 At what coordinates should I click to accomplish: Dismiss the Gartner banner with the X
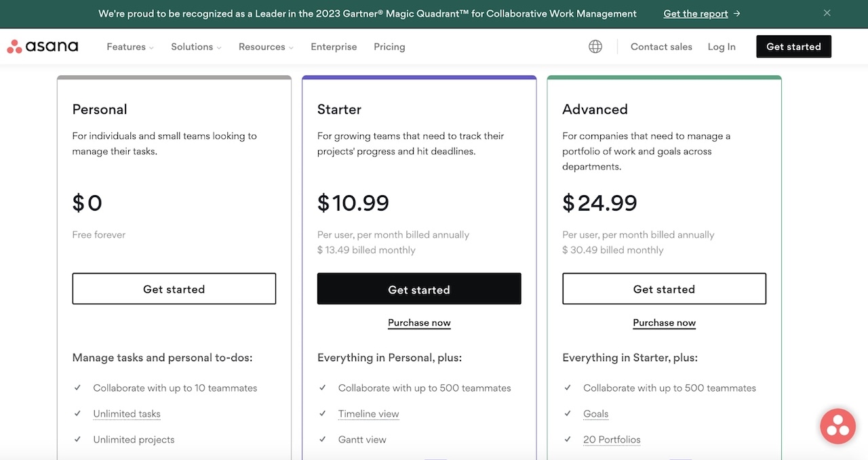[827, 13]
